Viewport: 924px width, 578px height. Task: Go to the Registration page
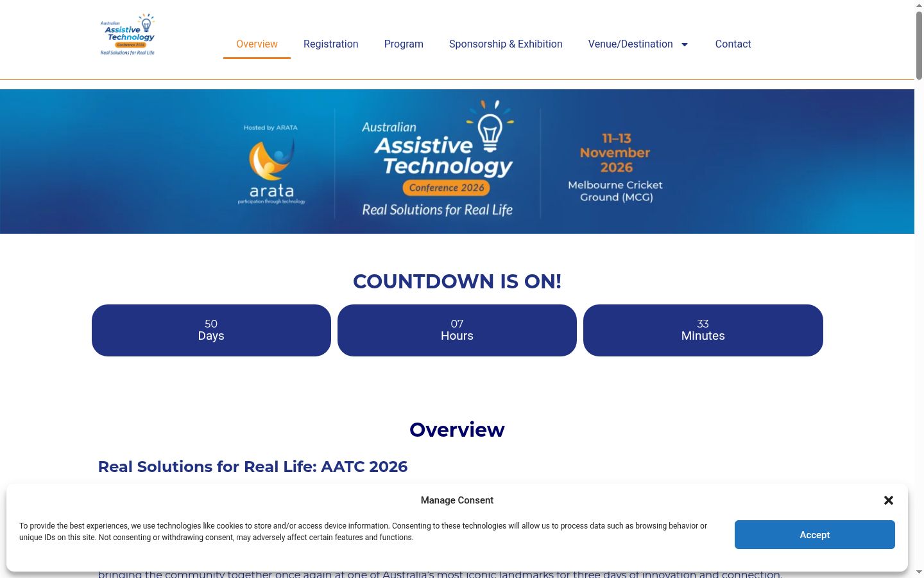click(331, 44)
